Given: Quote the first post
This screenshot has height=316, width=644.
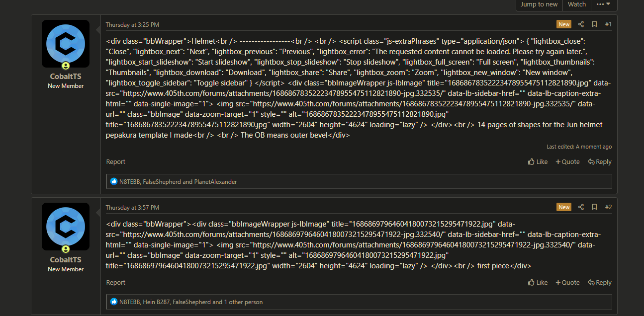Looking at the screenshot, I should pos(567,162).
